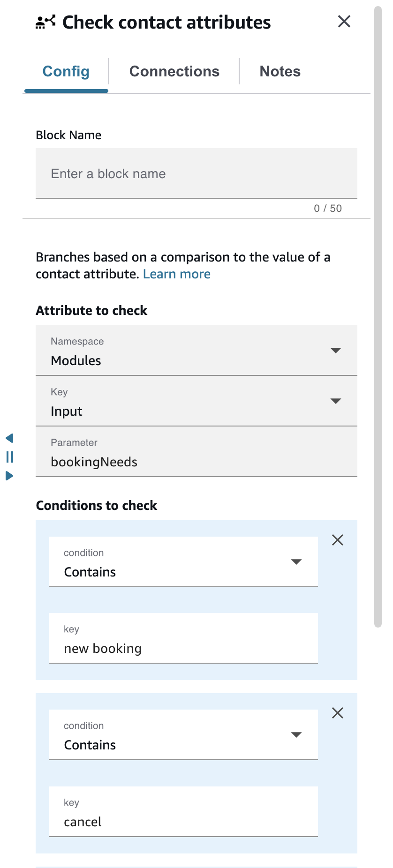Click the double-bar panel handle icon
The width and height of the screenshot is (393, 868).
[x=10, y=457]
